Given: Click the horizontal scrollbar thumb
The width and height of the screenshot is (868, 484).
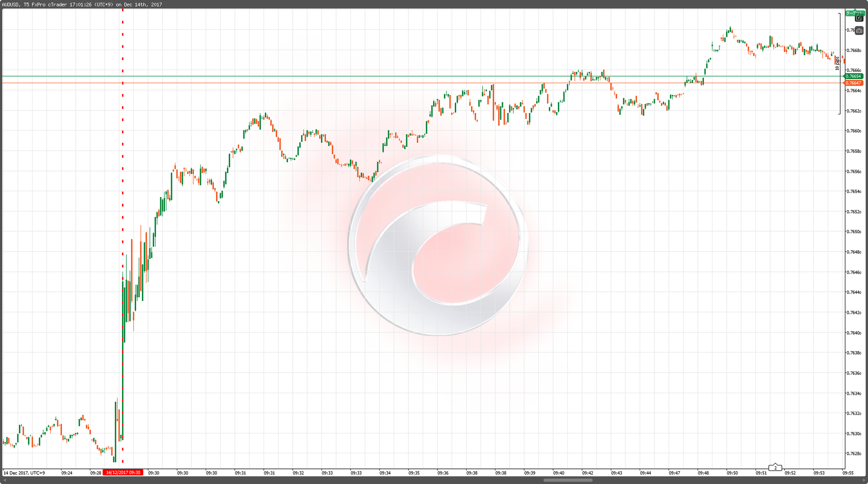Looking at the screenshot, I should coord(568,480).
